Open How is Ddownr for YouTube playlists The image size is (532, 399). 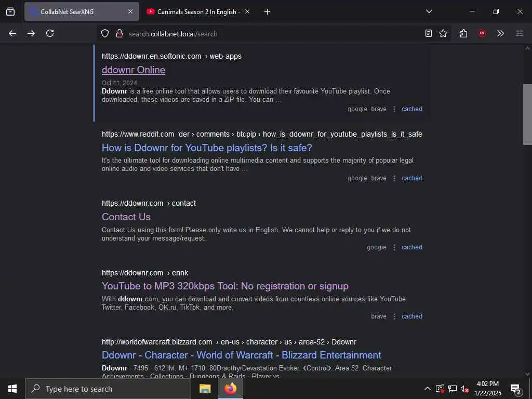click(207, 148)
